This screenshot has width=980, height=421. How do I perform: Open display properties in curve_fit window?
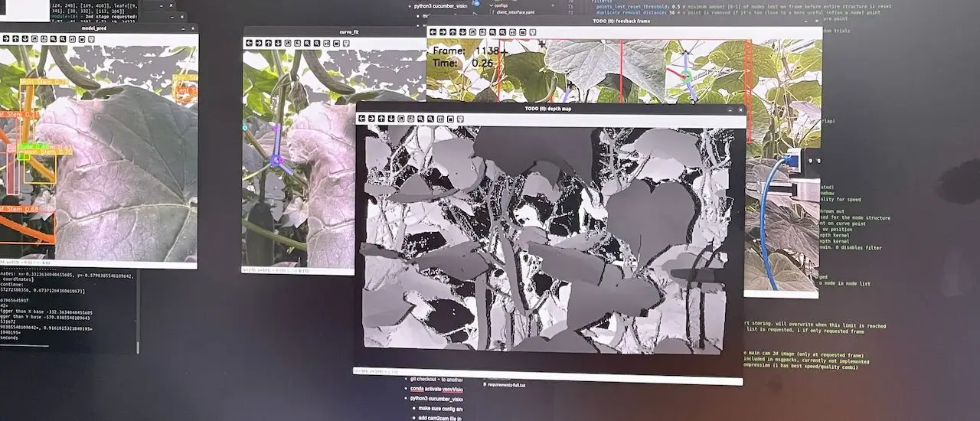tap(346, 43)
